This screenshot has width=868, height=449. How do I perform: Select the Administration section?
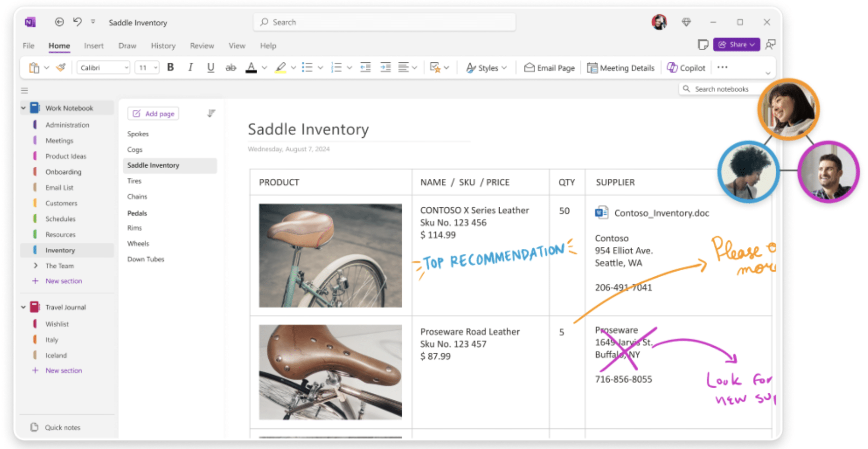click(x=67, y=125)
